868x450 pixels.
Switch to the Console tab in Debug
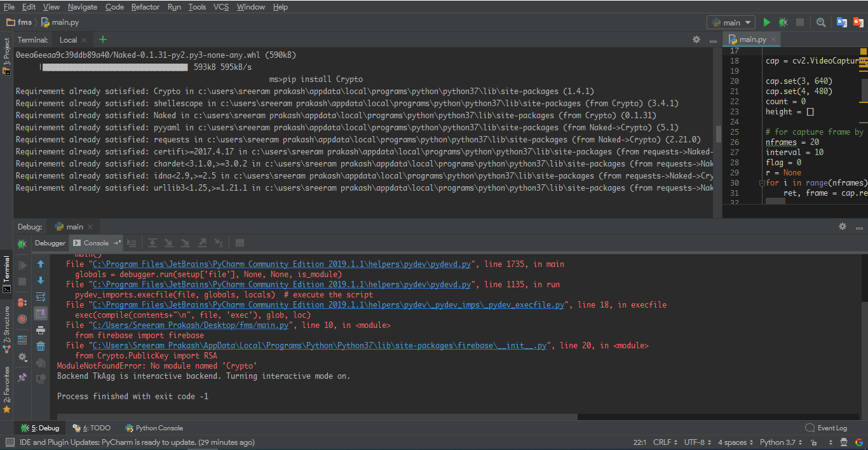point(95,242)
